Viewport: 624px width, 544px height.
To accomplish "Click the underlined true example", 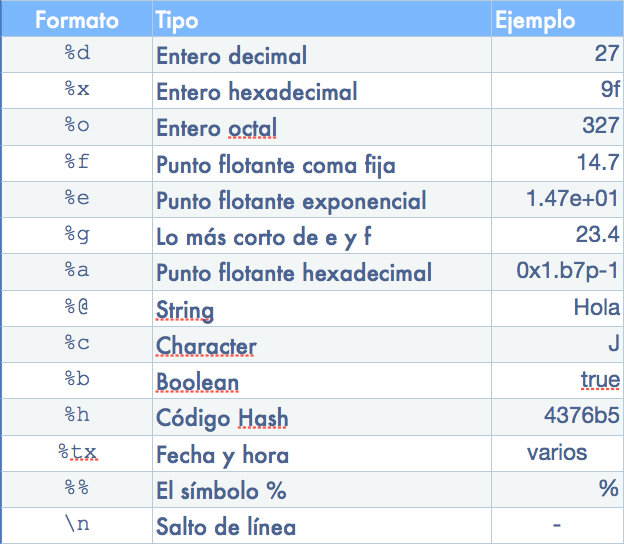I will (600, 380).
